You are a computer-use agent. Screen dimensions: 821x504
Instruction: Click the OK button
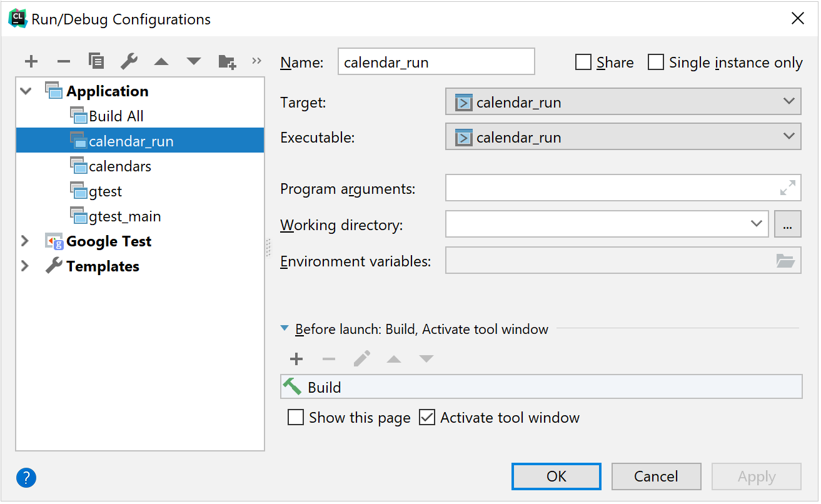pyautogui.click(x=556, y=476)
